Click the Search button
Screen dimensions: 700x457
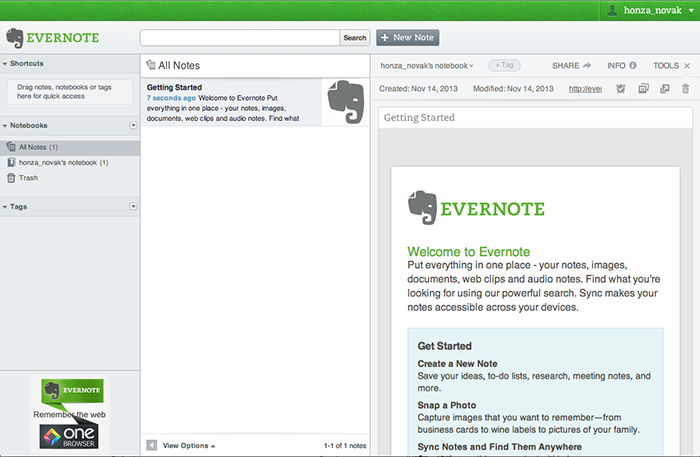click(355, 38)
